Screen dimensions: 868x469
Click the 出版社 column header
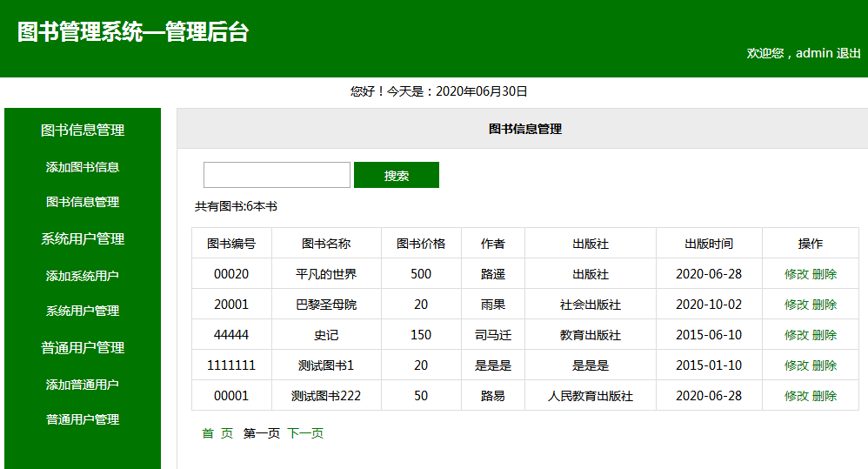590,244
